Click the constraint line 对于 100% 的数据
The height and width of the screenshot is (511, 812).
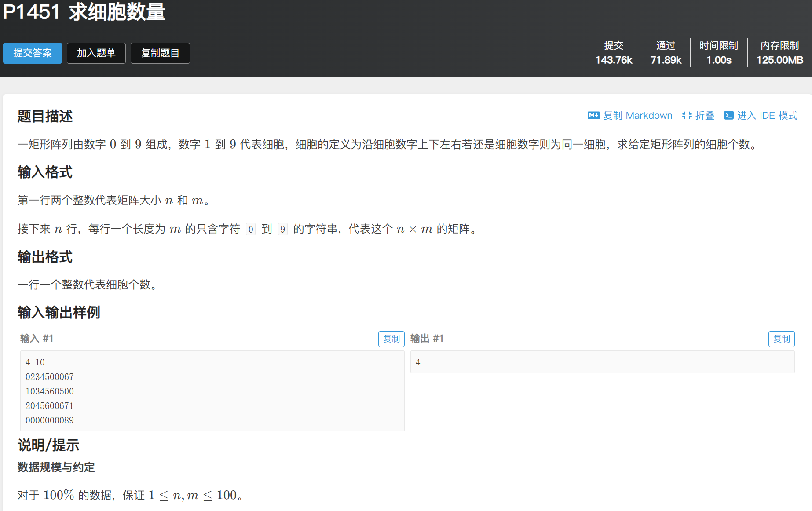[130, 495]
